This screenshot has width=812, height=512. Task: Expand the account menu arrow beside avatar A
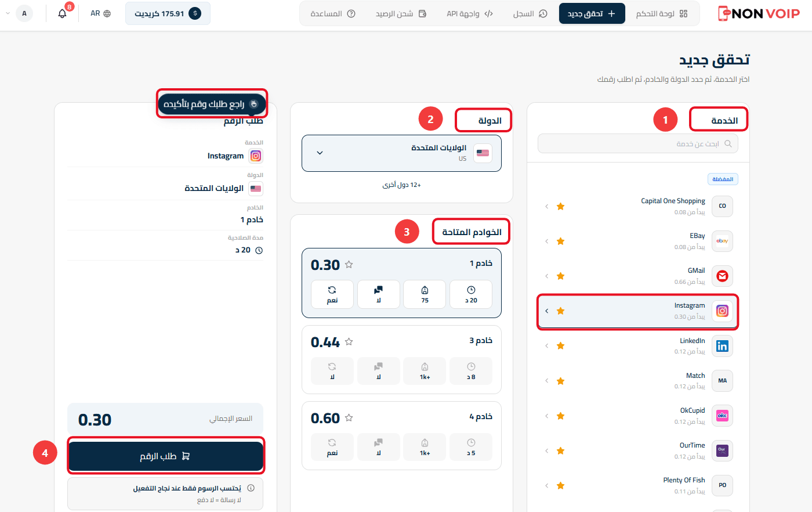pos(8,13)
